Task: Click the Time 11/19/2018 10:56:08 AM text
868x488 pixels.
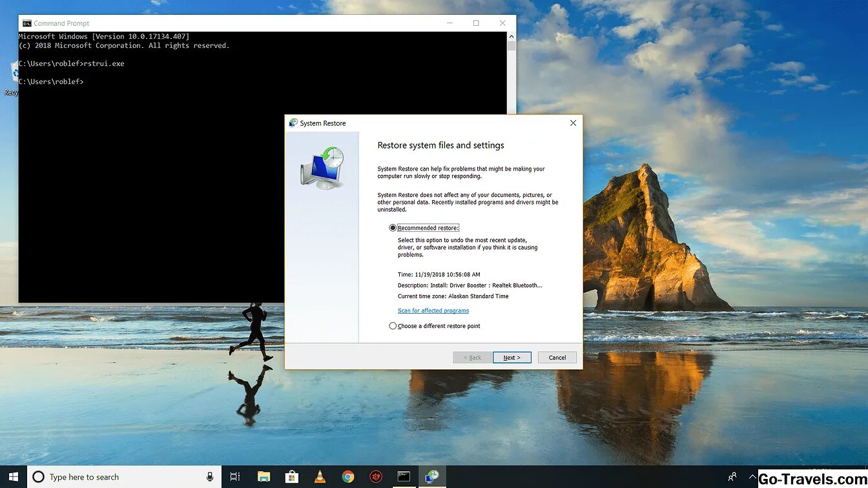Action: click(439, 274)
